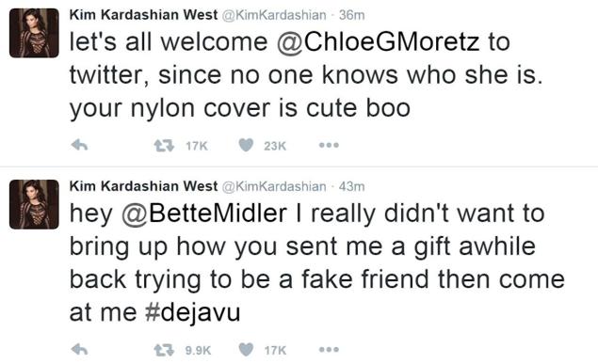The width and height of the screenshot is (598, 364).
Task: Like the tweet with 23K likes
Action: click(x=246, y=145)
